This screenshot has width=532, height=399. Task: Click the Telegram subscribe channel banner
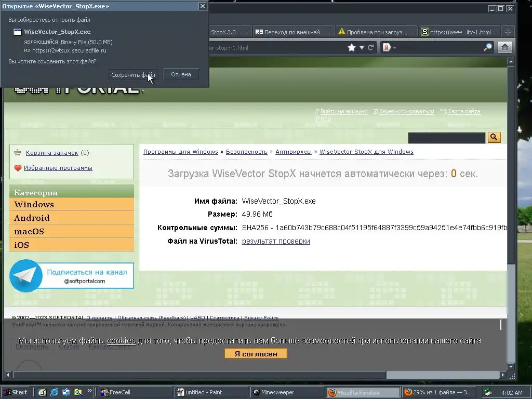tap(72, 276)
